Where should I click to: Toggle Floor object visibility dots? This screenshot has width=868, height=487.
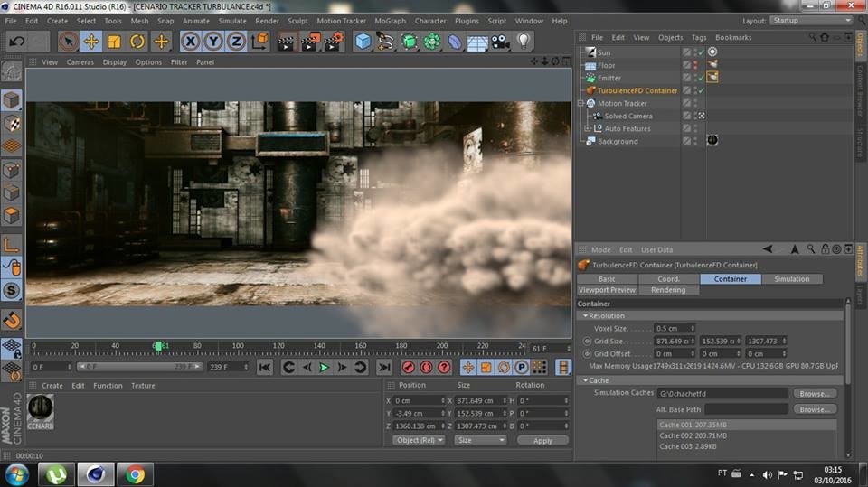695,65
